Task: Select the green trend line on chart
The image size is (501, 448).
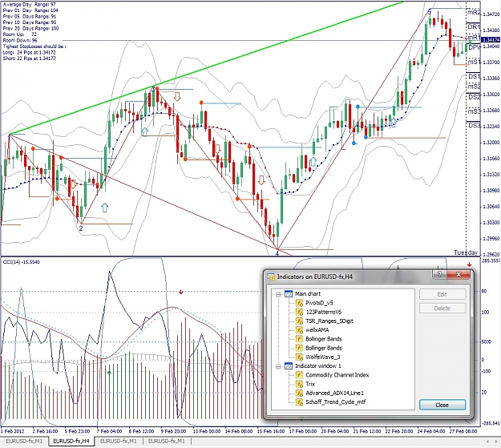Action: (x=207, y=67)
